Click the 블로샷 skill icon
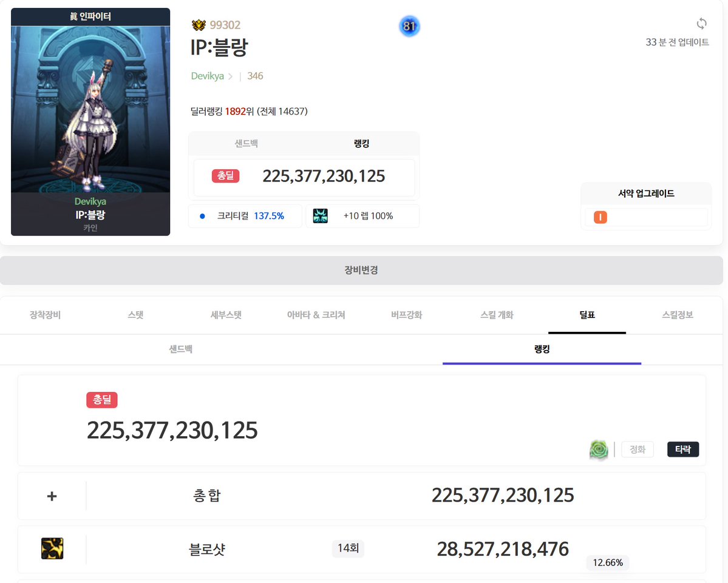 52,548
